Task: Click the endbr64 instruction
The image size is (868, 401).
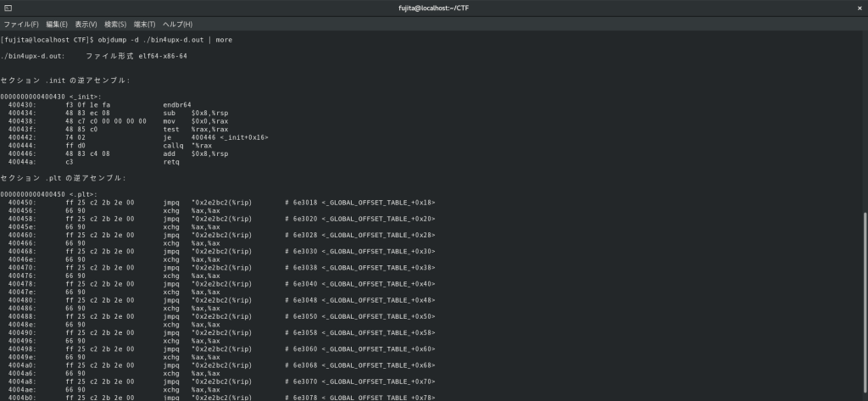Action: point(177,105)
